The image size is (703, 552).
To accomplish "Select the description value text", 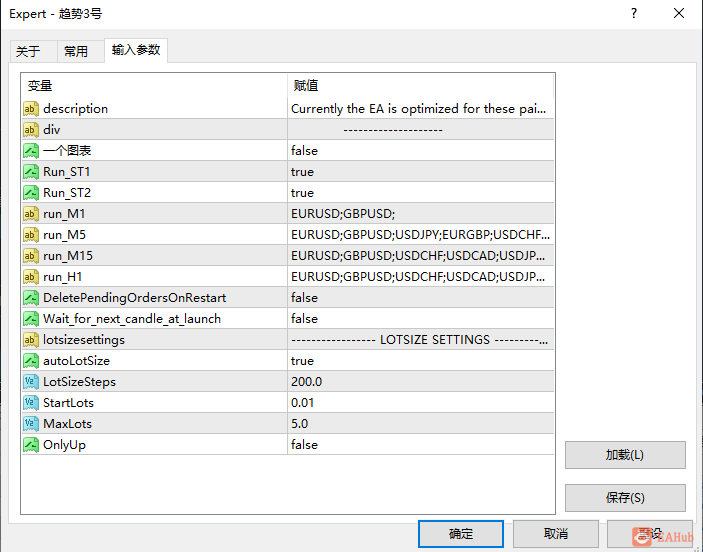I will [x=418, y=109].
